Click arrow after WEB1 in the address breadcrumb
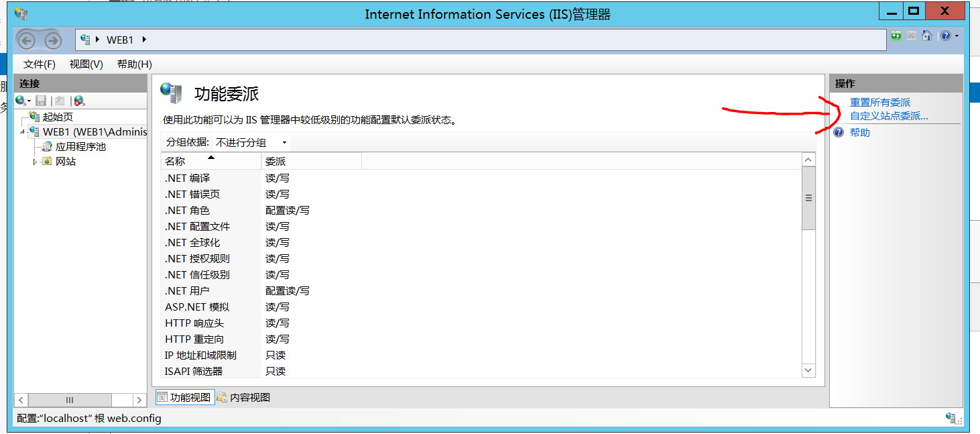The image size is (980, 434). click(x=144, y=40)
